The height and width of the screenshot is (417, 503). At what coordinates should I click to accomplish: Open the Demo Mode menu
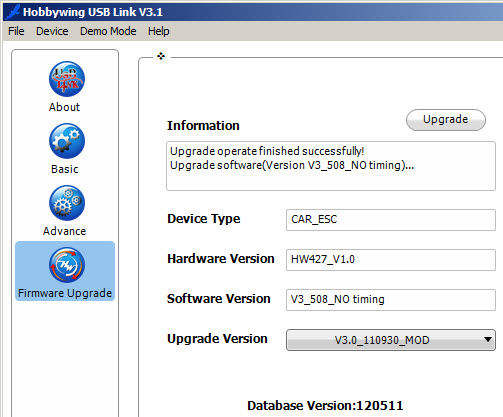[108, 31]
